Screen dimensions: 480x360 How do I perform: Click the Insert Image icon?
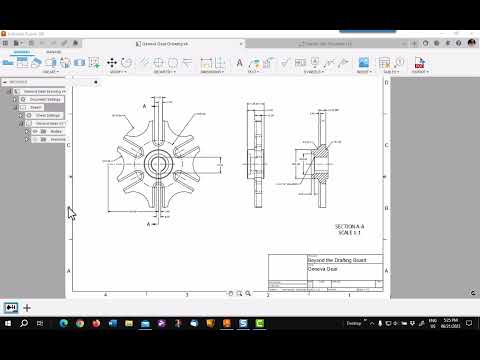click(x=363, y=62)
